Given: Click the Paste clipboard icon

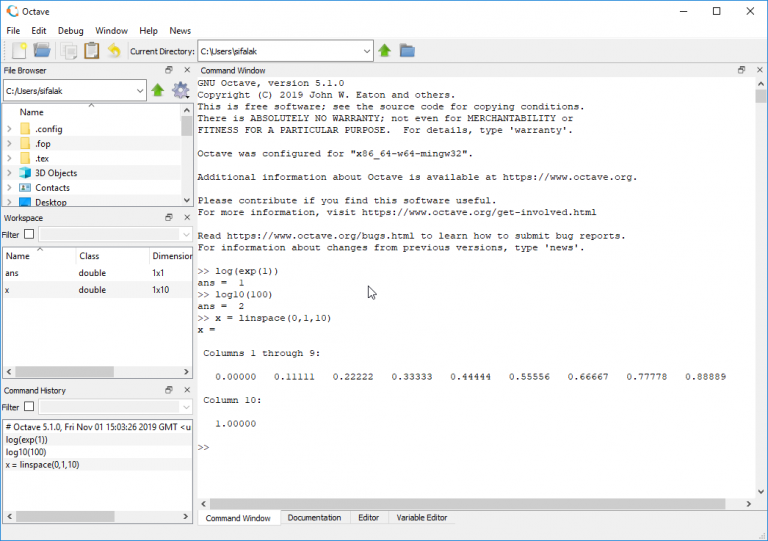Looking at the screenshot, I should [x=92, y=50].
